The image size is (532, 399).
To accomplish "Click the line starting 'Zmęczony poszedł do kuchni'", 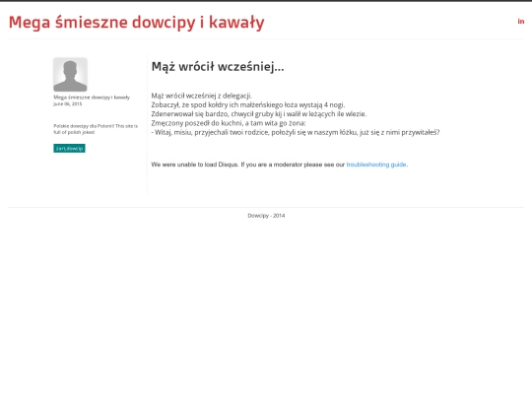I will tap(229, 123).
